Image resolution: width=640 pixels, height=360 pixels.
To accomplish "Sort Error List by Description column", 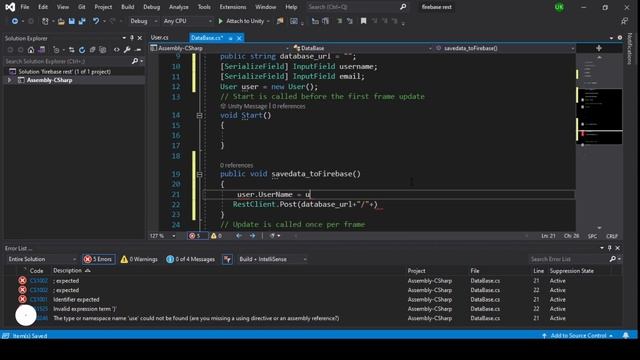I will [x=67, y=271].
